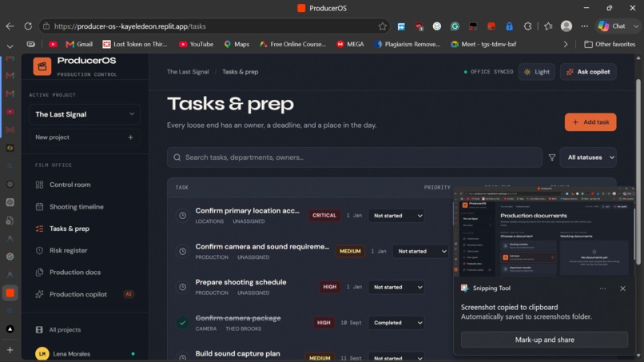Open status dropdown for Confirm primary location task
This screenshot has height=362, width=644.
pyautogui.click(x=396, y=215)
